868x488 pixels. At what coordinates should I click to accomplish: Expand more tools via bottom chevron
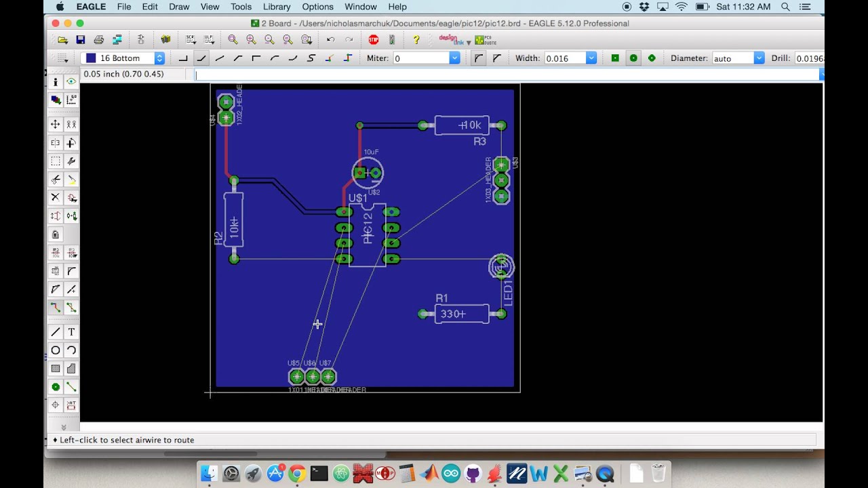63,427
